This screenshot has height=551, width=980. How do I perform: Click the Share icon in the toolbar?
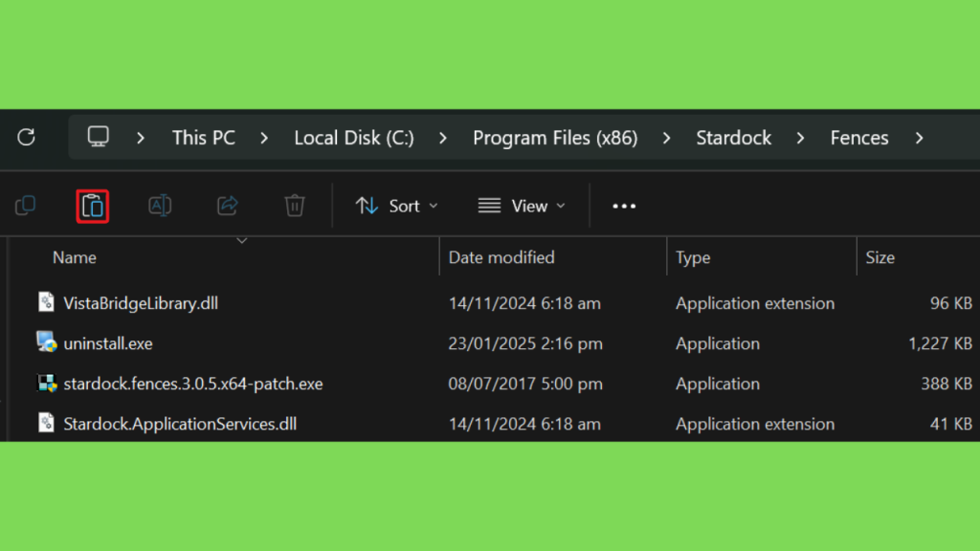228,206
